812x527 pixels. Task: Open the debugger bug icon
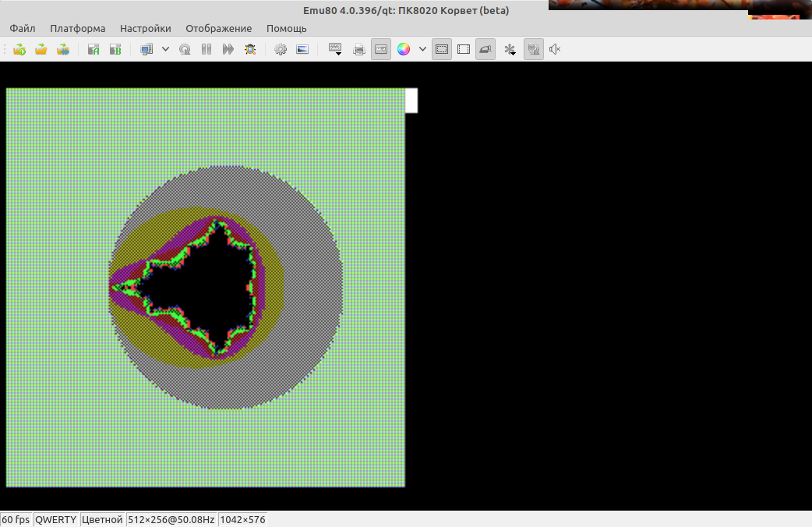[250, 49]
